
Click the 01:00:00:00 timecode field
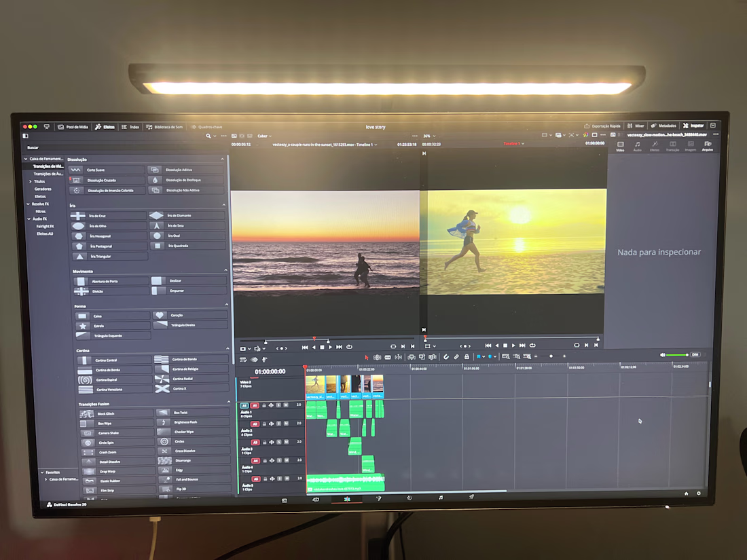coord(270,371)
